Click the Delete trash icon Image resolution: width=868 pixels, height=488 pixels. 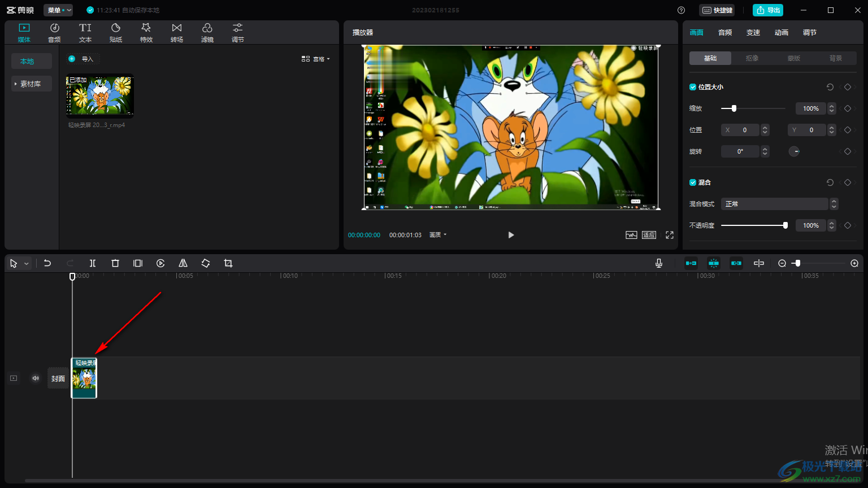(115, 263)
